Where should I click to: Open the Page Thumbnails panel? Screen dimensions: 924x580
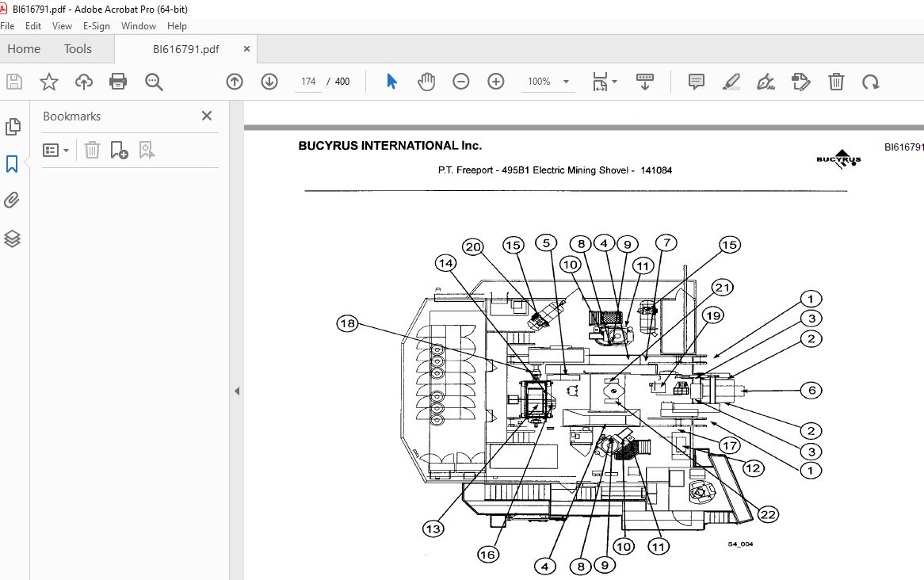pos(13,126)
